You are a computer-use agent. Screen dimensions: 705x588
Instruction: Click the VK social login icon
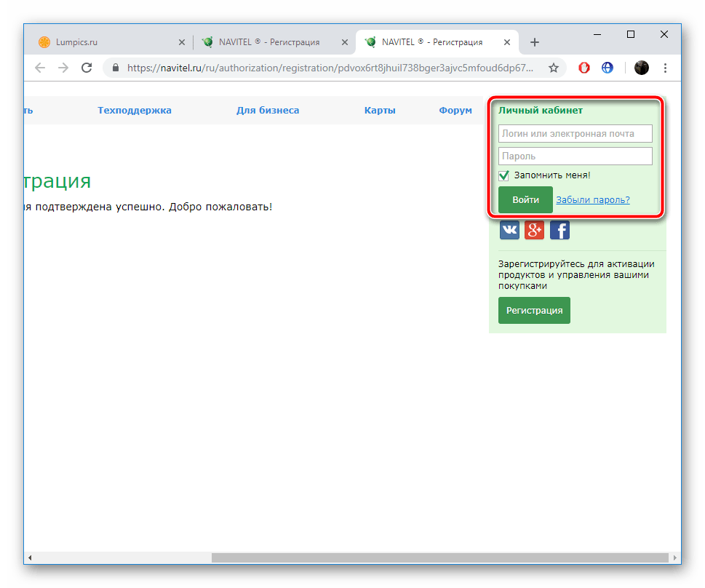click(x=509, y=230)
